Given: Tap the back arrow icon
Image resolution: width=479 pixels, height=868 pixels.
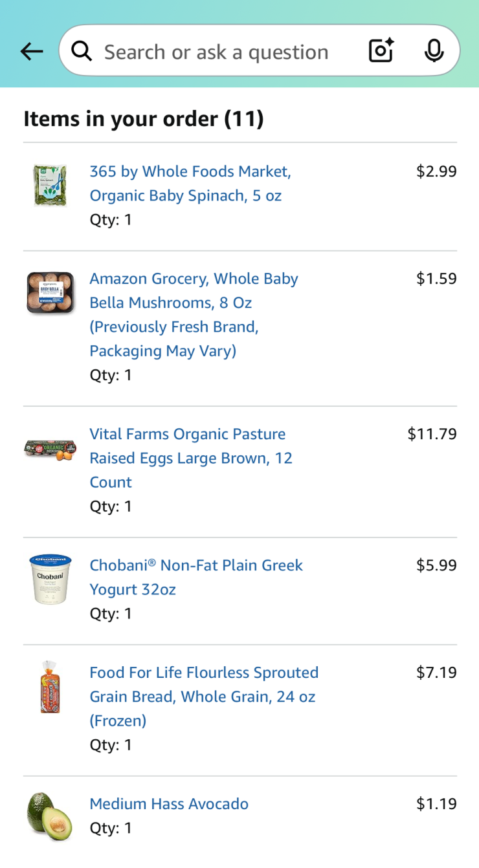Looking at the screenshot, I should coord(31,52).
